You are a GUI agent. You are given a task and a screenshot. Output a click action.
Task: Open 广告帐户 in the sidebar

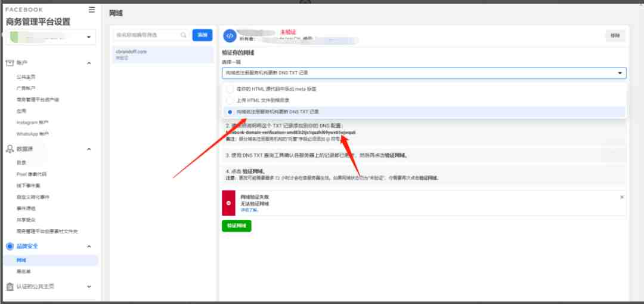coord(26,88)
